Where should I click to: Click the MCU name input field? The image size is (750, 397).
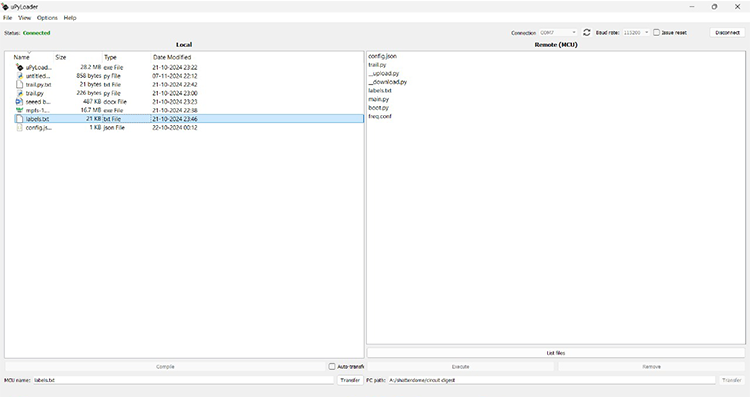[x=183, y=380]
